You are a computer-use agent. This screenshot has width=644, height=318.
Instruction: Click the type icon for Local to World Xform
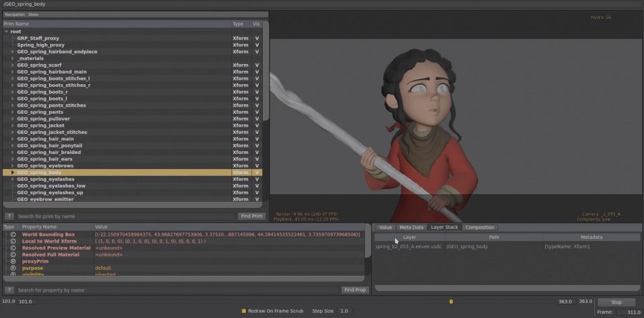coord(13,241)
